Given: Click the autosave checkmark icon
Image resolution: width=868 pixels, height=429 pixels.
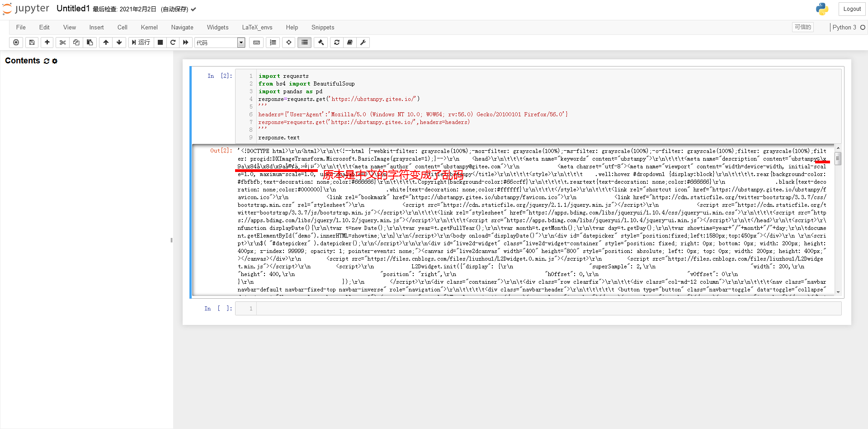Looking at the screenshot, I should pyautogui.click(x=193, y=9).
